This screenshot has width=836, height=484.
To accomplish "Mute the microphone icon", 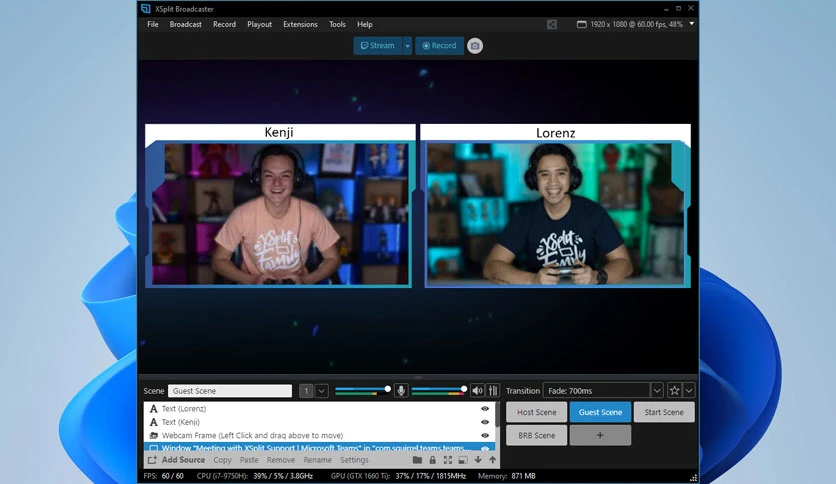I will pyautogui.click(x=401, y=390).
